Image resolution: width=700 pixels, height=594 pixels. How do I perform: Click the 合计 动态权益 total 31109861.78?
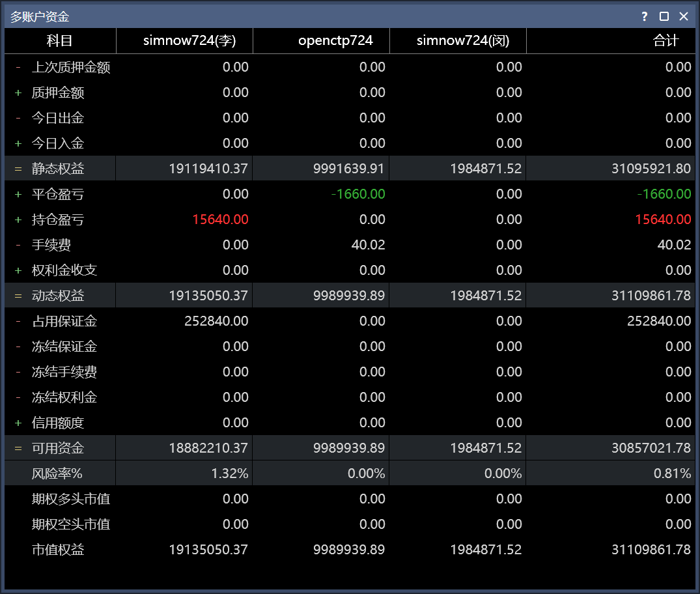651,296
